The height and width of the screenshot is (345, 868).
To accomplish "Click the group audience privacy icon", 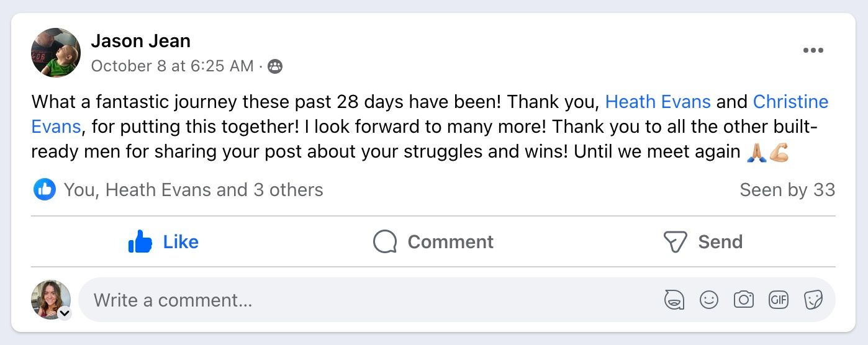I will tap(275, 66).
